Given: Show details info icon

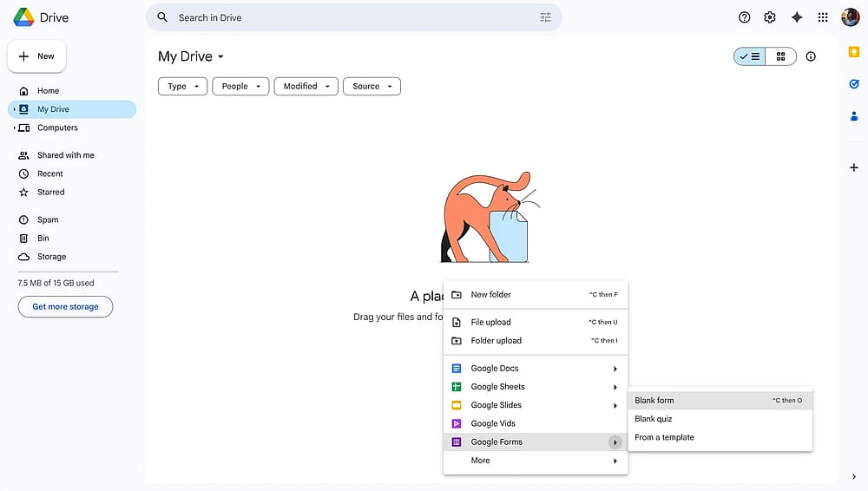Looking at the screenshot, I should pos(811,56).
